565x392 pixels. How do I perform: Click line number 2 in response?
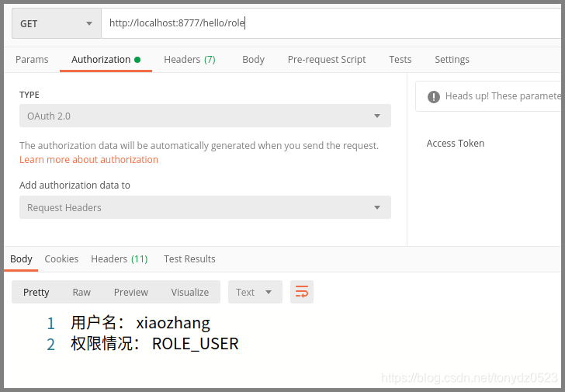click(x=50, y=345)
